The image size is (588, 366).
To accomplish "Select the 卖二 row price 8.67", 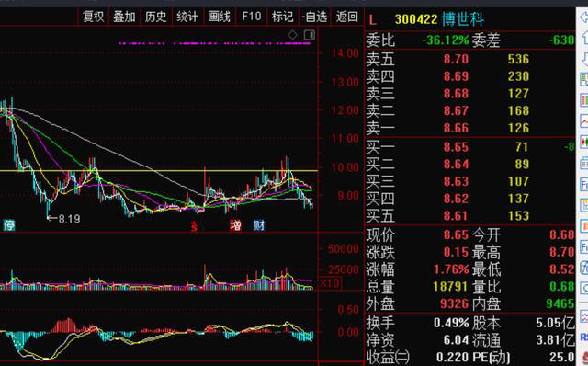I will (456, 110).
